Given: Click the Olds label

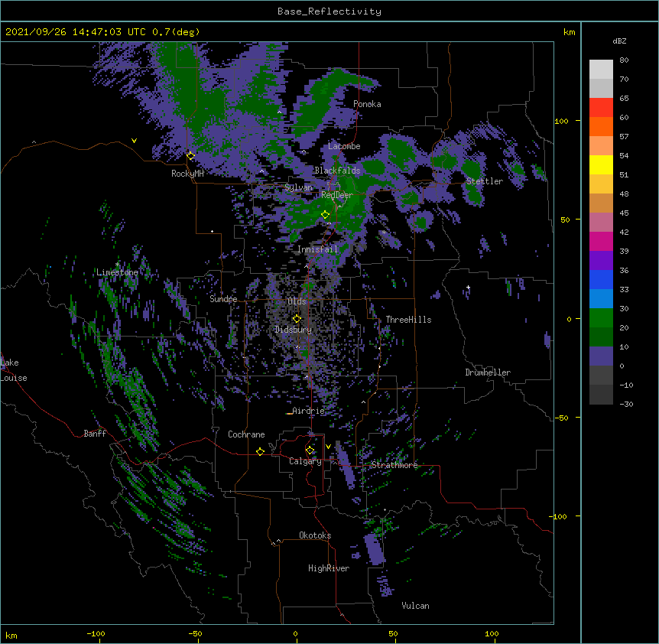Looking at the screenshot, I should [x=297, y=301].
